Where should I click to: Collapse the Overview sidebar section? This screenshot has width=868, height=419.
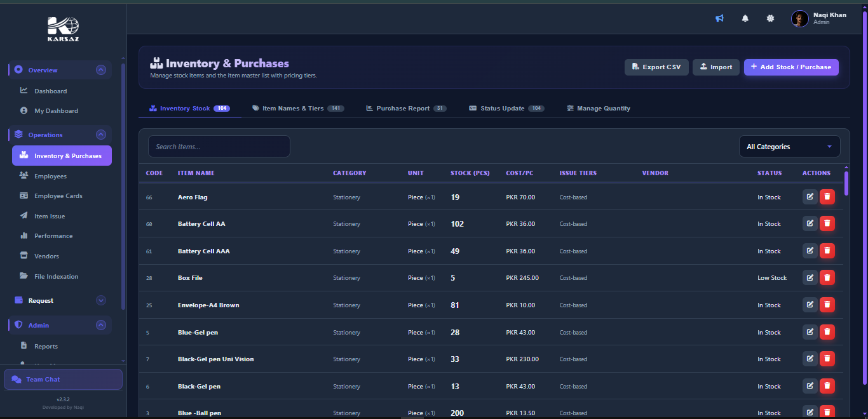(100, 70)
